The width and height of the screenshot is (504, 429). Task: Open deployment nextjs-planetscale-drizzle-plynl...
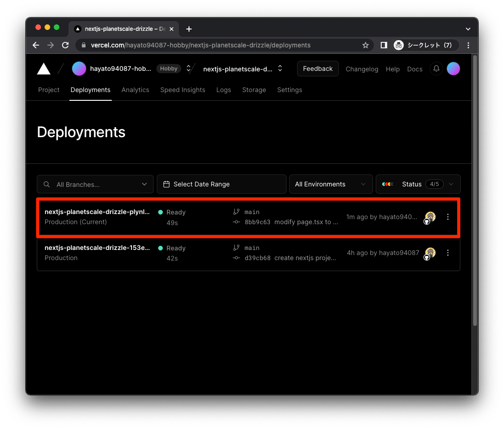(x=97, y=212)
